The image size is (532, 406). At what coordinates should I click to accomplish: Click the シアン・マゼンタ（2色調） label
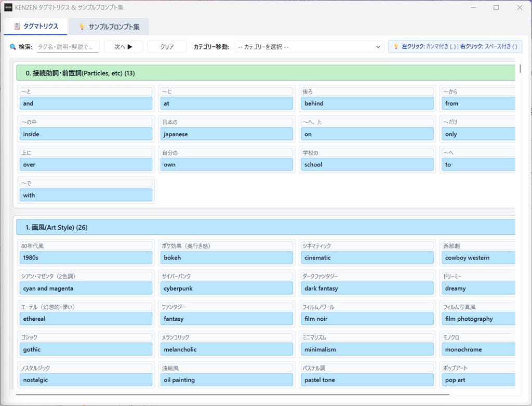[86, 276]
